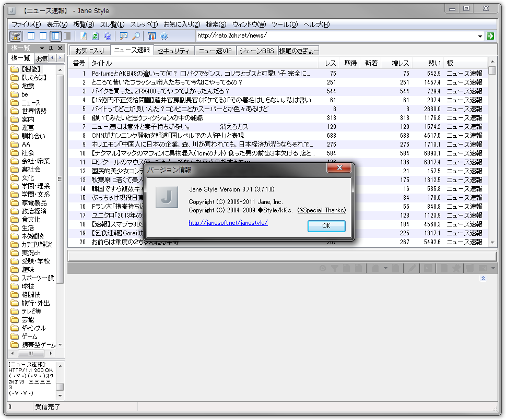
Task: Open the ヘルプ(H) menu
Action: pyautogui.click(x=316, y=25)
